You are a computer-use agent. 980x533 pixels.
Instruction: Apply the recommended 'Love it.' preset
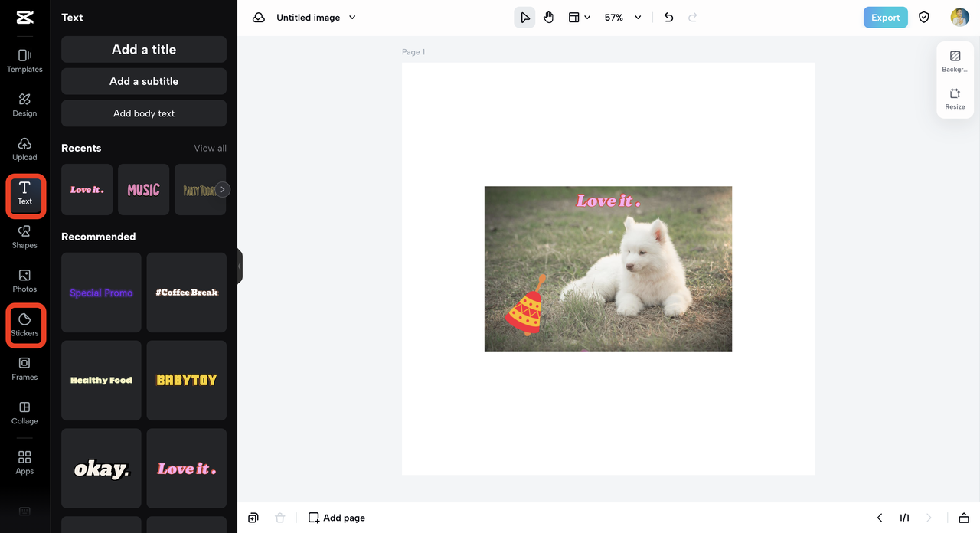pos(187,469)
